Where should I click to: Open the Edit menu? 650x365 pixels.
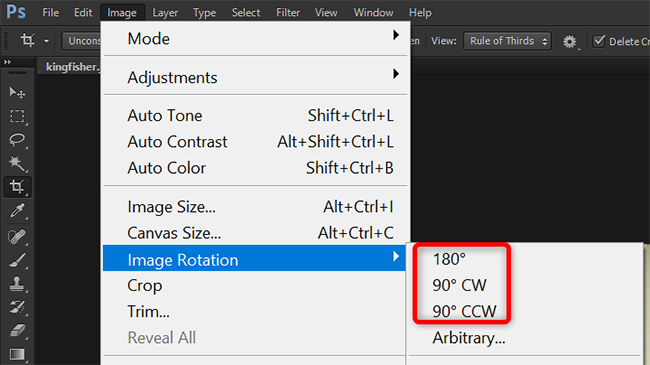coord(83,13)
